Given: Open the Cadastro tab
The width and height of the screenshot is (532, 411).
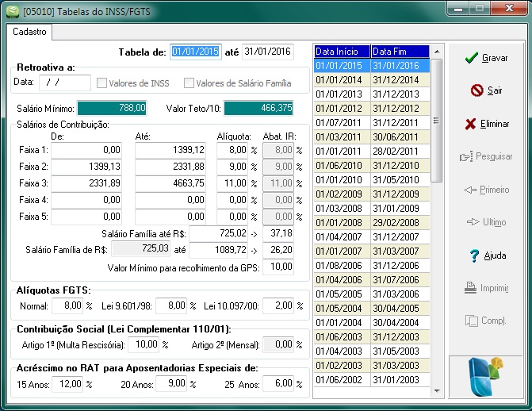Looking at the screenshot, I should [29, 32].
